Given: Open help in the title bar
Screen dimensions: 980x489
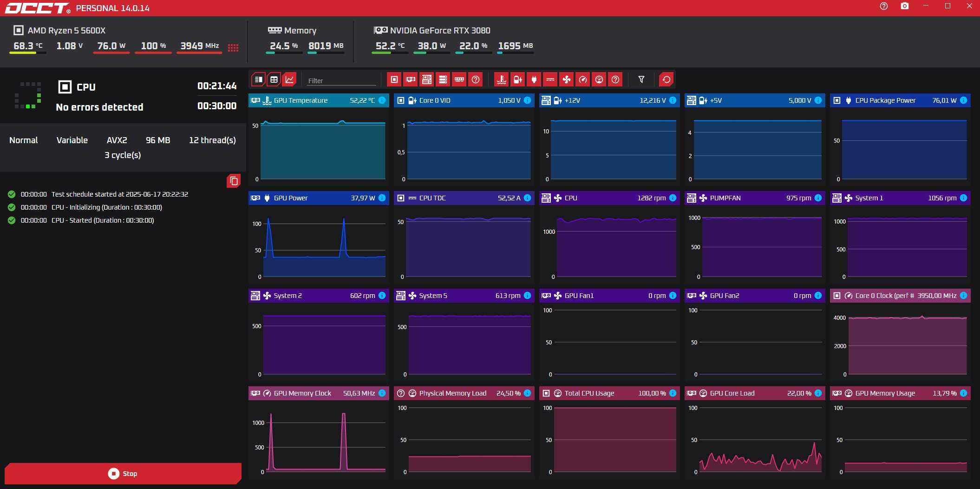Looking at the screenshot, I should pos(883,6).
